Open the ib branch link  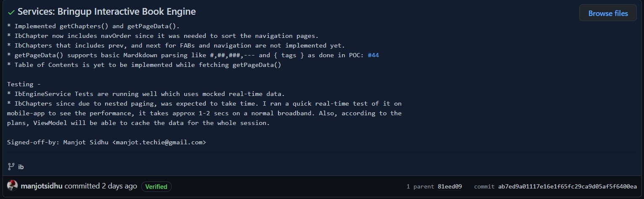coord(21,167)
